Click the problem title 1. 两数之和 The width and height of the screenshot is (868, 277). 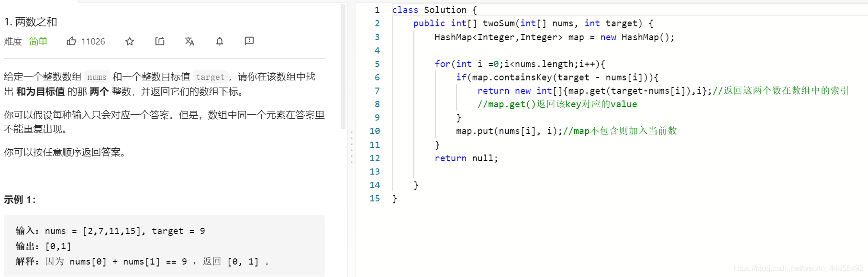31,22
